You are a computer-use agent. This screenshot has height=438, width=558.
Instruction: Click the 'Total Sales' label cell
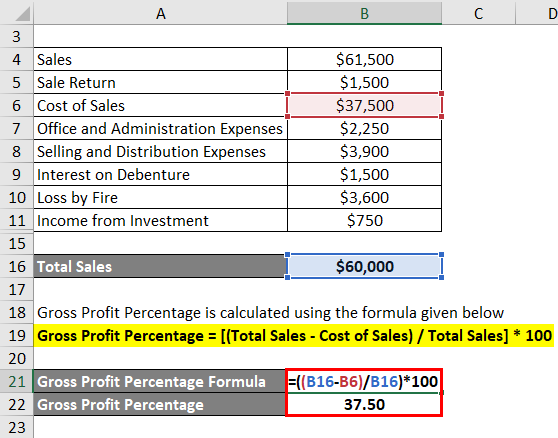160,267
